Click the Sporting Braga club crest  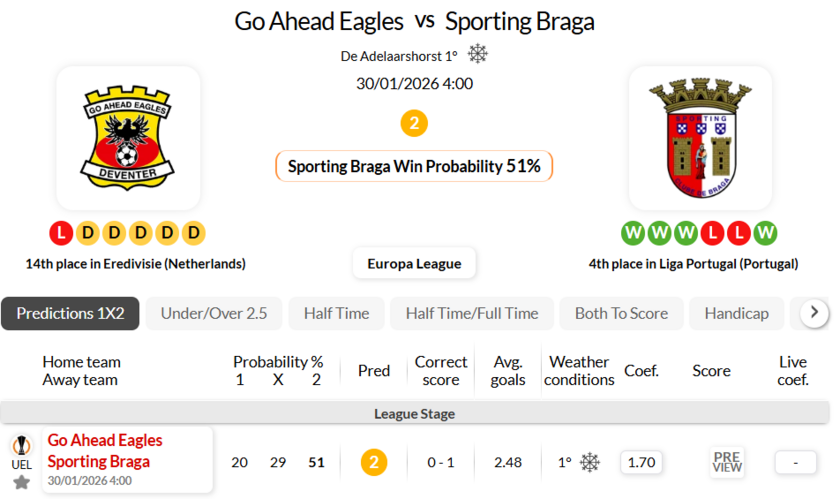tap(700, 137)
